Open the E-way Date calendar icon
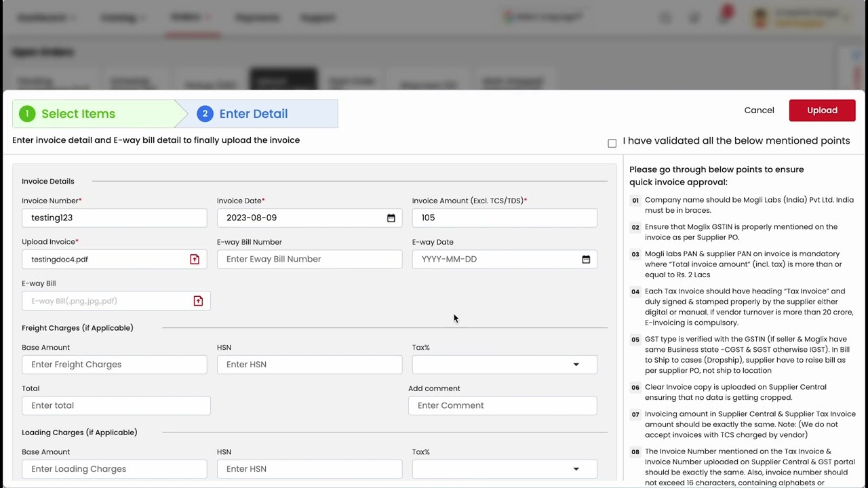 [x=586, y=259]
